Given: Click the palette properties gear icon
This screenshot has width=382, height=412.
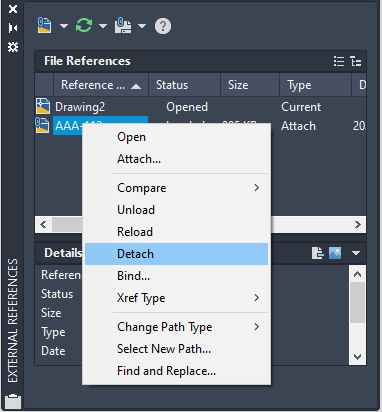Looking at the screenshot, I should pyautogui.click(x=13, y=47).
